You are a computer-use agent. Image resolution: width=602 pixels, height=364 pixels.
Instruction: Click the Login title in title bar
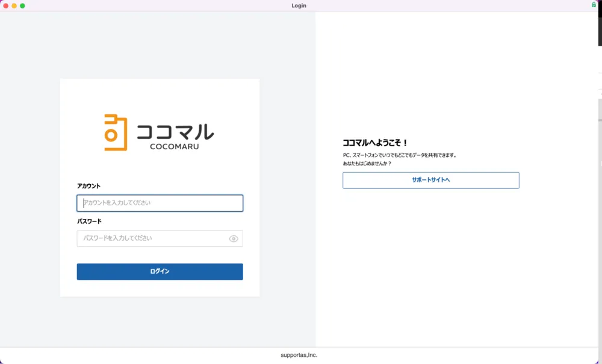click(299, 5)
